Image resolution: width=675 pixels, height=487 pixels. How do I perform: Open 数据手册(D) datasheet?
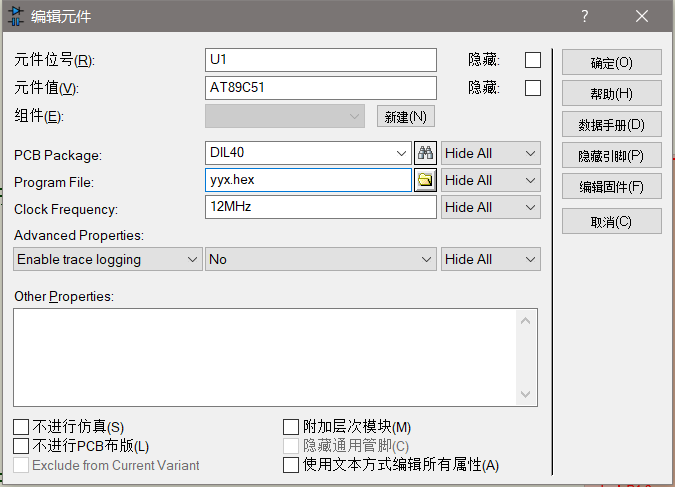coord(612,124)
